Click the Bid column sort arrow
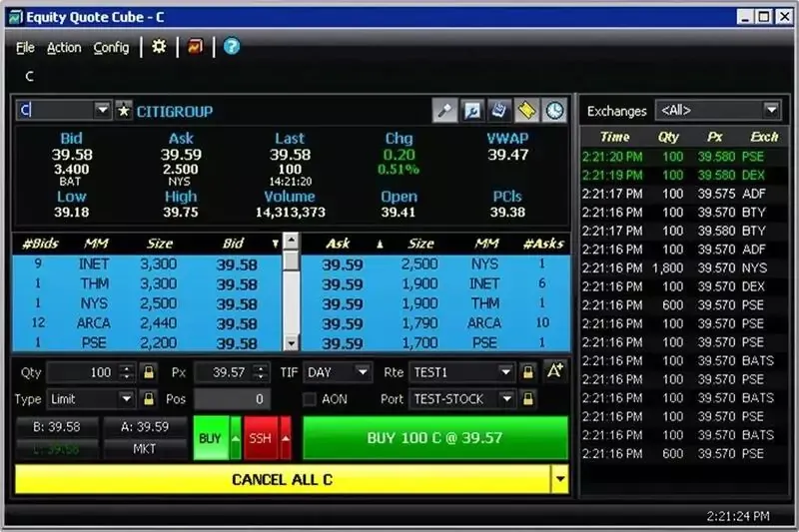 click(x=276, y=244)
